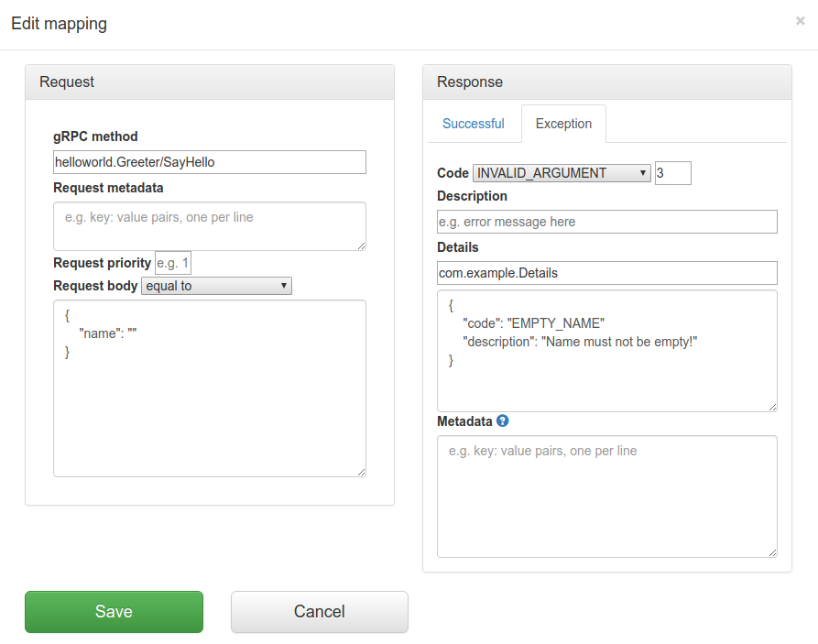Focus the Description error message field
Viewport: 818px width, 644px height.
point(606,221)
